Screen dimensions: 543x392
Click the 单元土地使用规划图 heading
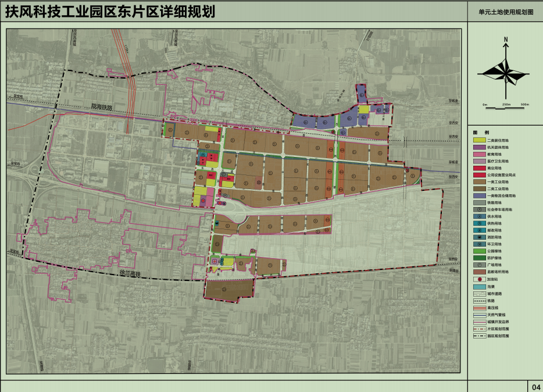[505, 11]
